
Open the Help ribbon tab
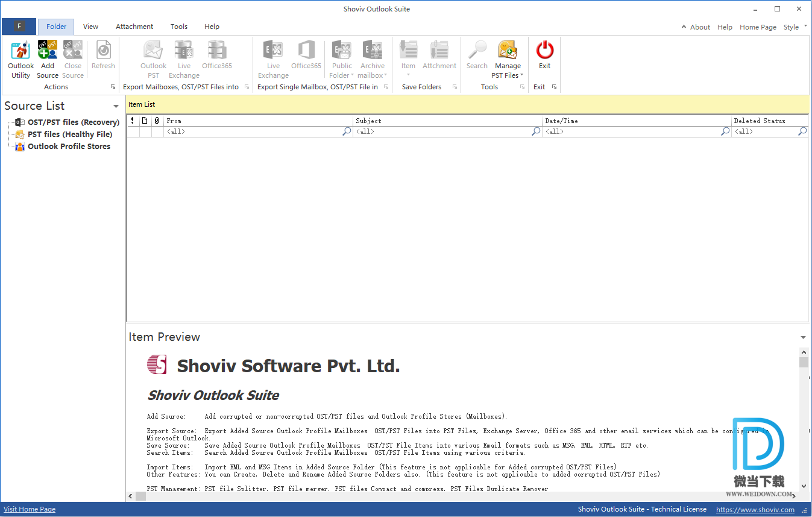coord(212,27)
